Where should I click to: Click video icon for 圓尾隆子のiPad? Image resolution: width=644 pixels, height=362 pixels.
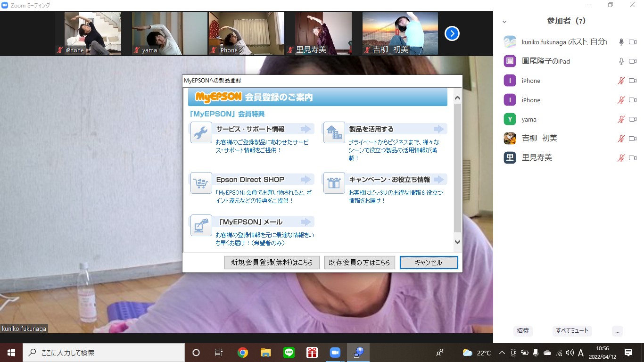[633, 61]
